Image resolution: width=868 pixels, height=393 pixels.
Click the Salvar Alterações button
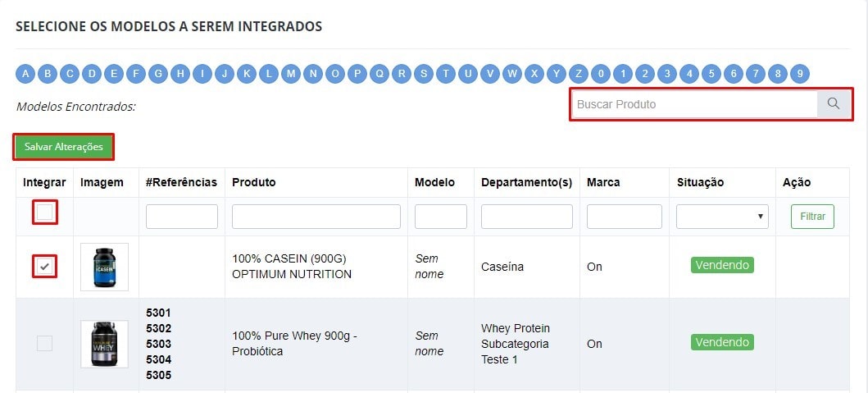click(x=63, y=147)
